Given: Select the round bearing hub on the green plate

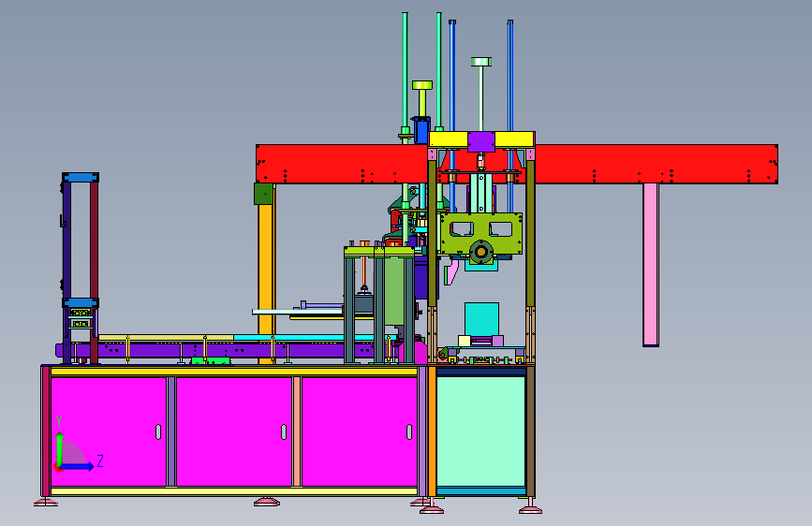Looking at the screenshot, I should coord(481,252).
